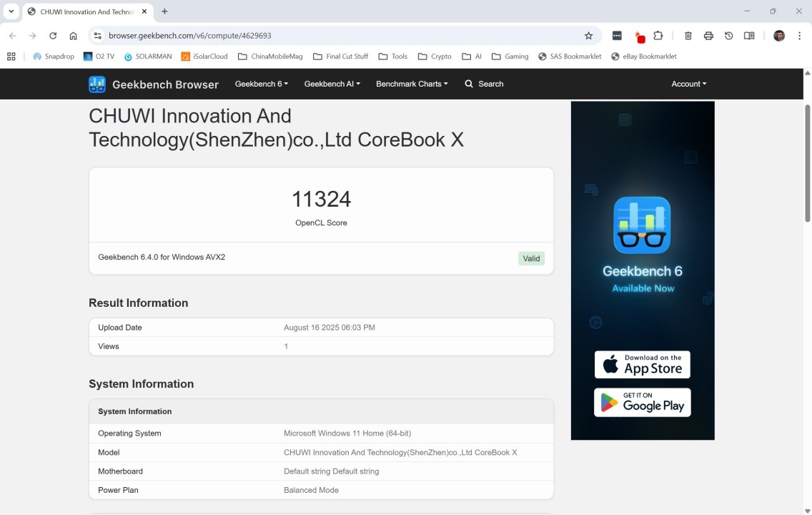Go to the browser Home icon
812x515 pixels.
[73, 36]
